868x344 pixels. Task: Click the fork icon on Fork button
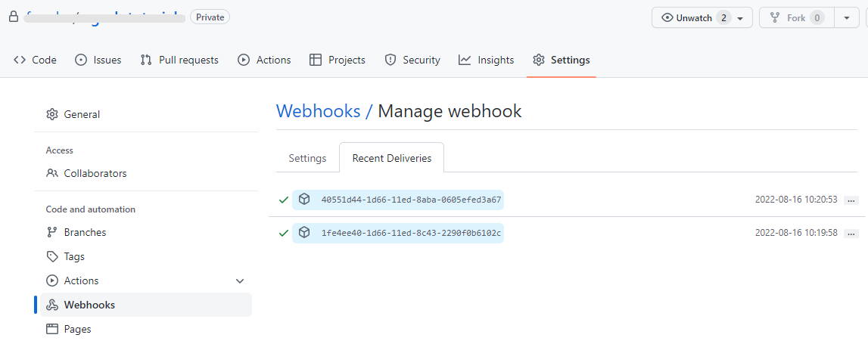point(775,17)
